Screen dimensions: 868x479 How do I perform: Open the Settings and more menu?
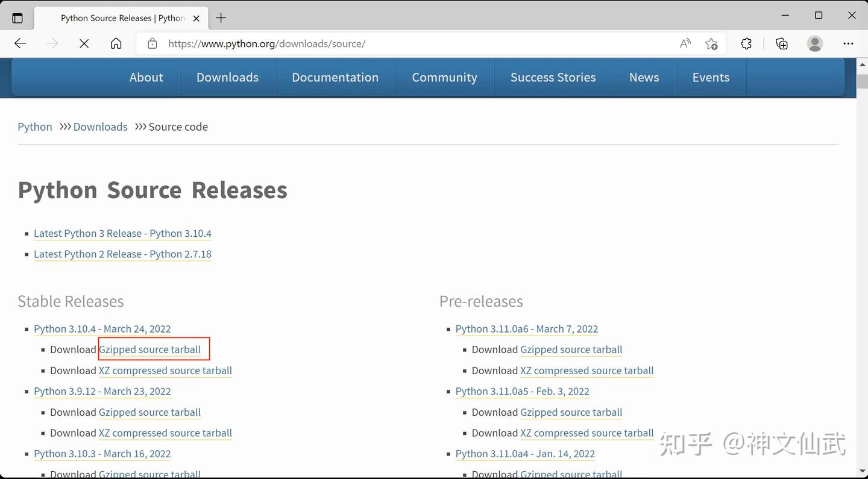click(x=848, y=43)
